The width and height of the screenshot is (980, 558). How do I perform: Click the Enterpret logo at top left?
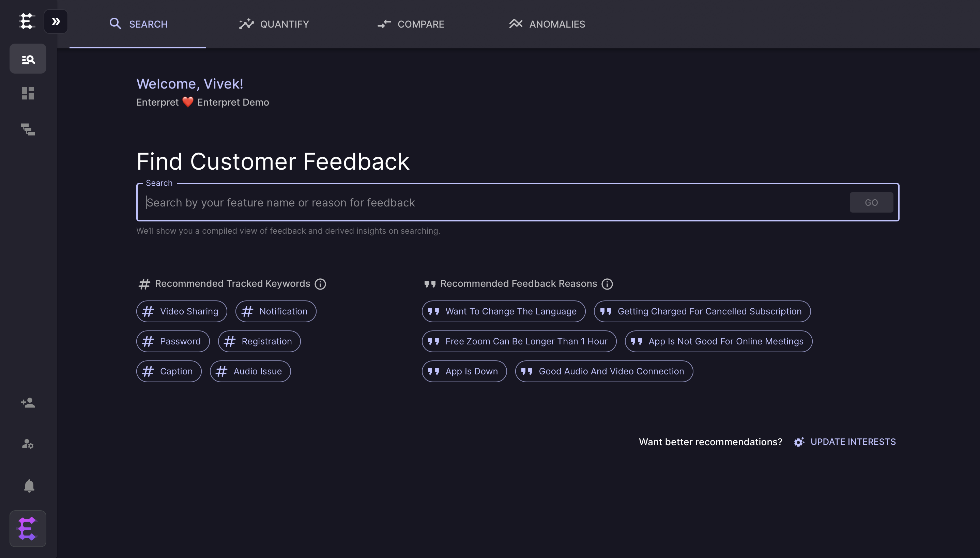27,21
